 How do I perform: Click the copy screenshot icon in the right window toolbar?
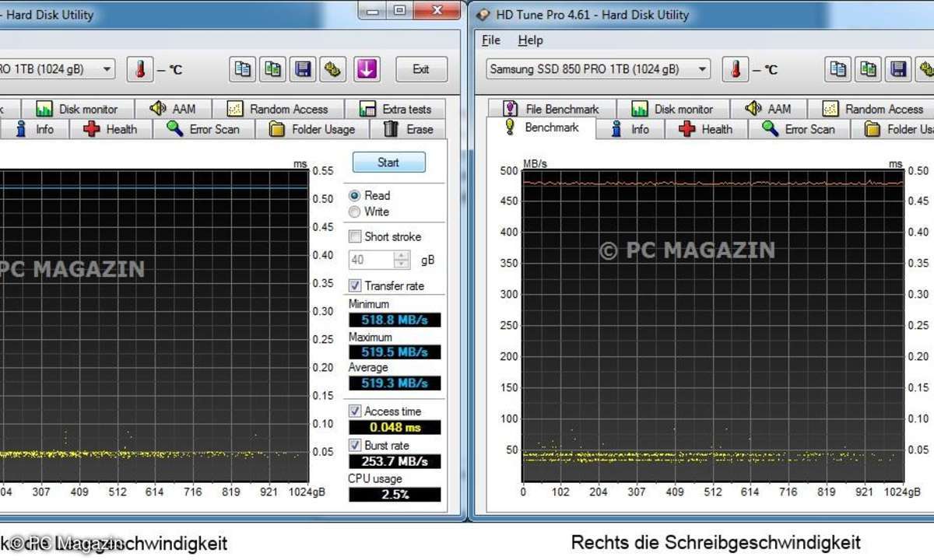click(x=869, y=69)
